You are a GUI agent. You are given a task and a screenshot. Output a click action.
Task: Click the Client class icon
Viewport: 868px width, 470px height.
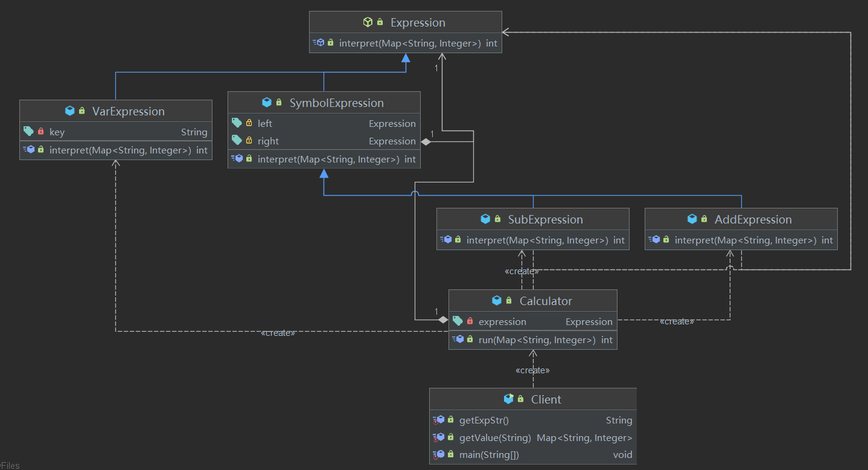point(509,399)
